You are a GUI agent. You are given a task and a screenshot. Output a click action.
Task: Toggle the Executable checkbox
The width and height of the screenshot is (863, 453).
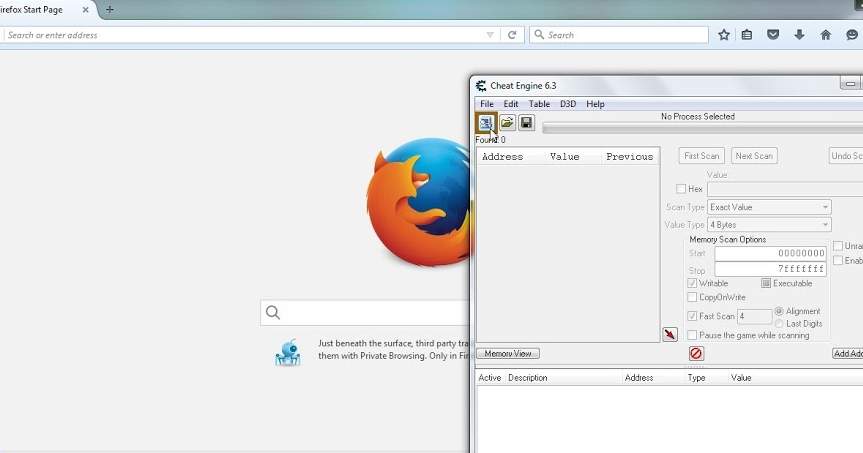[766, 283]
